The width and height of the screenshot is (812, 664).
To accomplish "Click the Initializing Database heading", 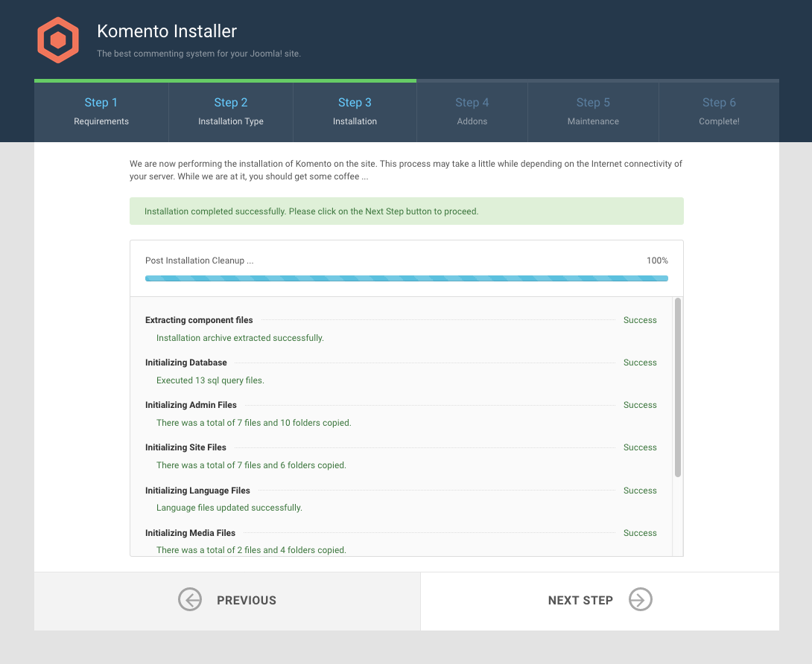I will point(186,363).
